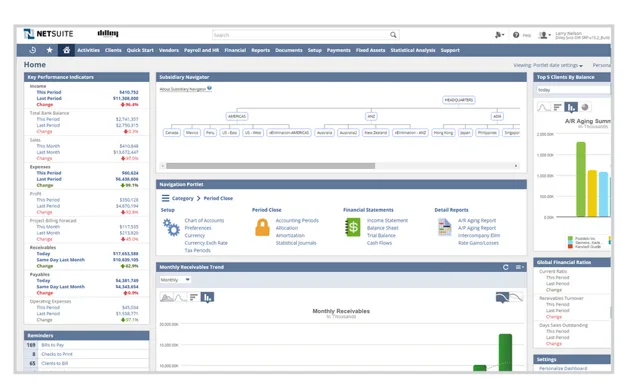Viewport: 628px width, 389px height.
Task: Open the today date dropdown in Top 5 Clients
Action: click(x=573, y=90)
